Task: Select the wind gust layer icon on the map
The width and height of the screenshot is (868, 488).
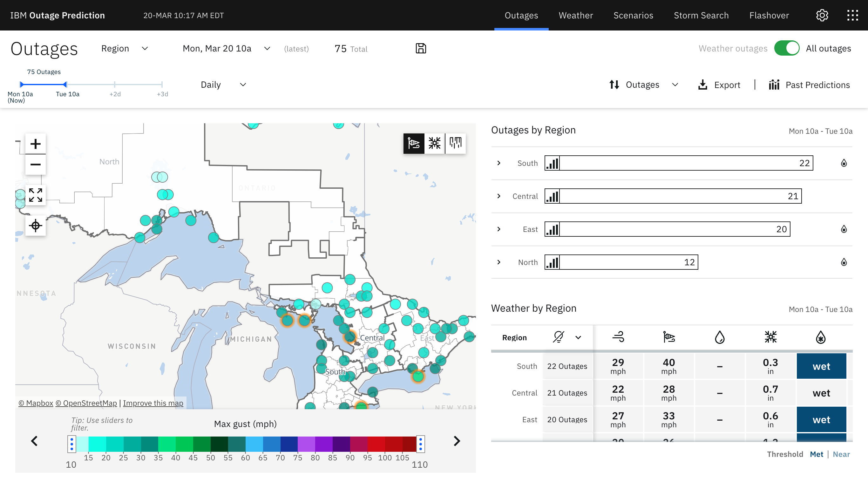Action: [414, 143]
